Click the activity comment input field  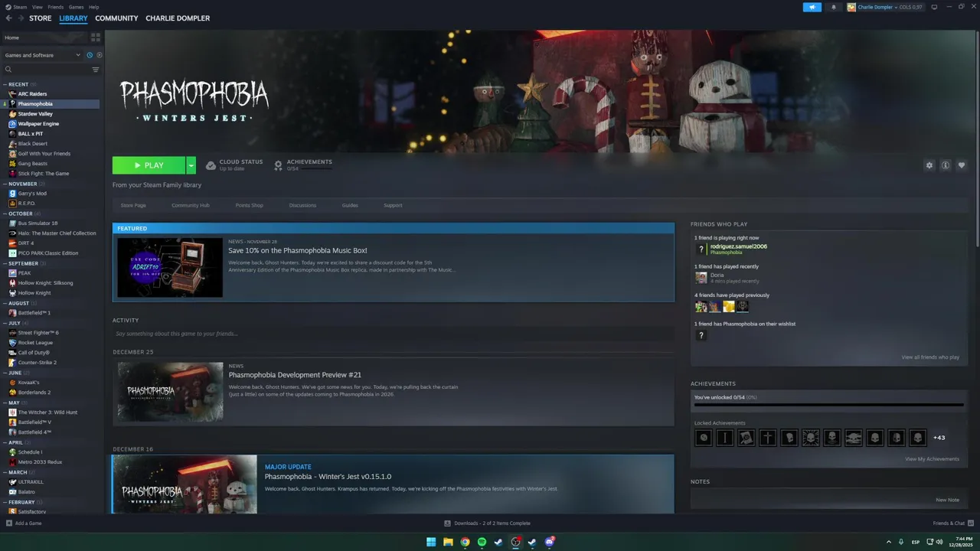coord(394,334)
